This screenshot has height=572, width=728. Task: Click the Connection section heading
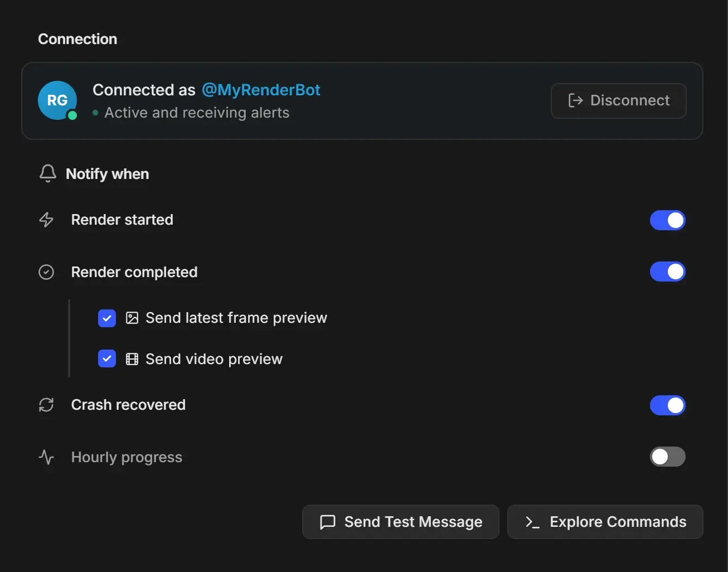tap(77, 39)
